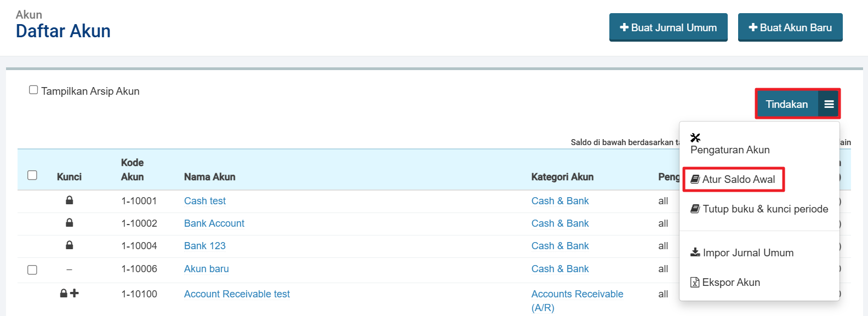
Task: Click the wrench icon above Pengaturan Akun
Action: tap(695, 137)
